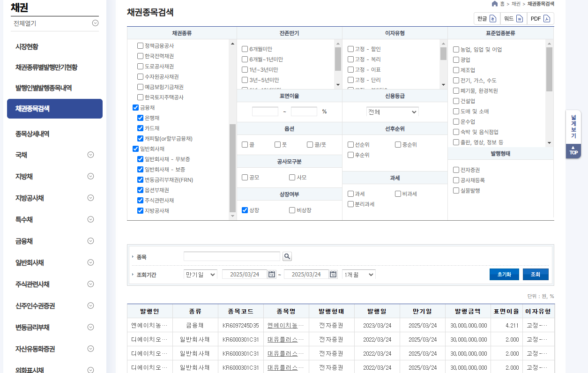Uncheck the 은행채 checkbox

[140, 118]
